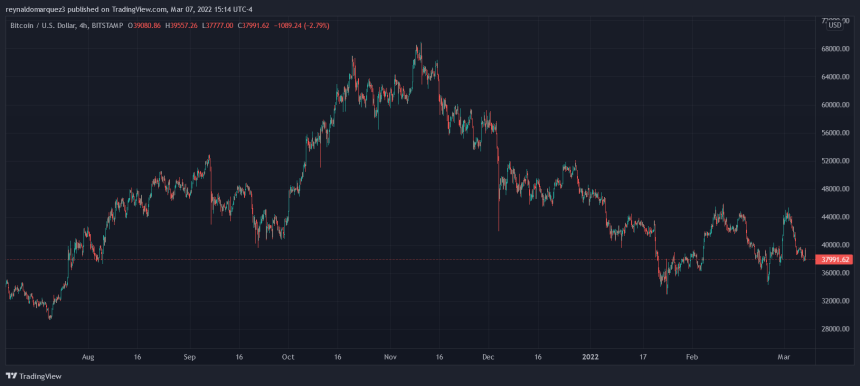Click the 64000.00 price axis label

(x=835, y=77)
